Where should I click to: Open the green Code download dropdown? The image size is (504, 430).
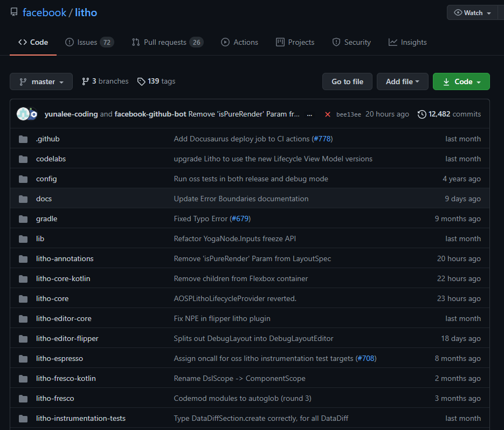[x=461, y=81]
